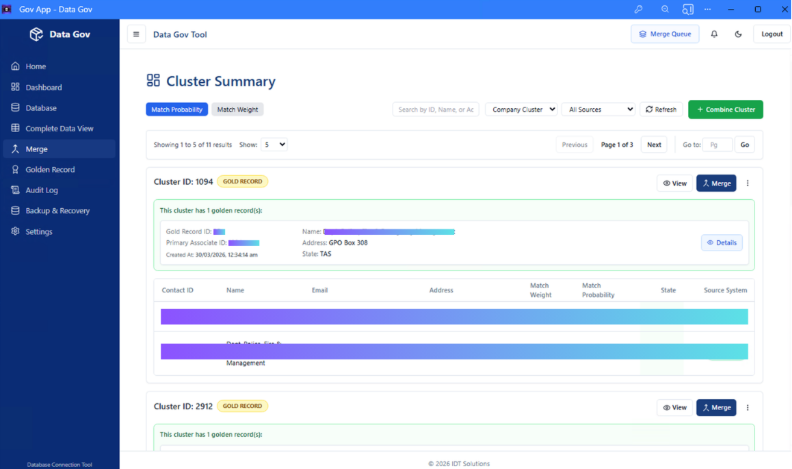Click the Match Weight column header
This screenshot has width=792, height=469.
tap(540, 290)
